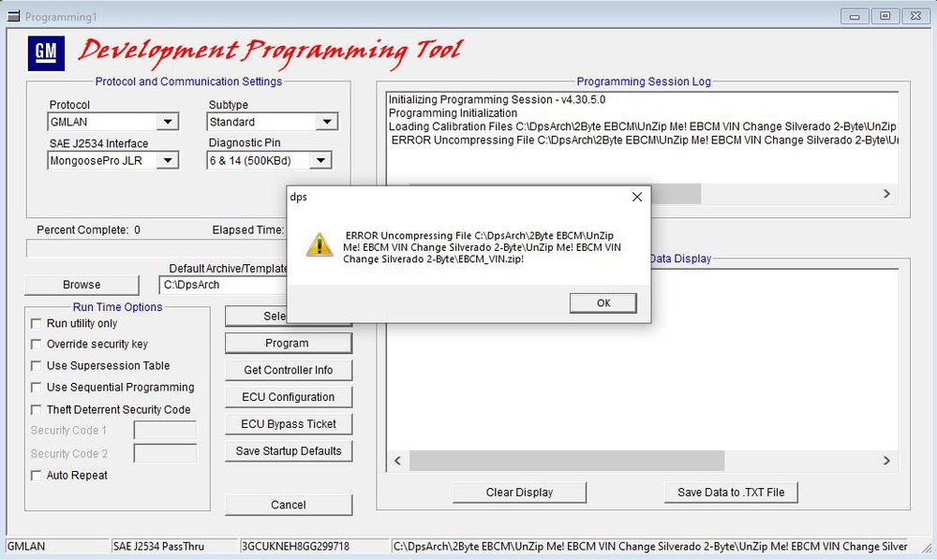Viewport: 937px width, 560px height.
Task: Click the Security Code 2 field
Action: pyautogui.click(x=166, y=454)
